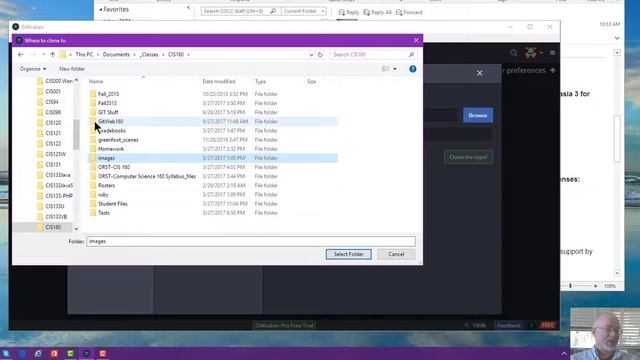Open GitKraken search magnifier icon
Image resolution: width=640 pixels, height=360 pixels.
(514, 53)
